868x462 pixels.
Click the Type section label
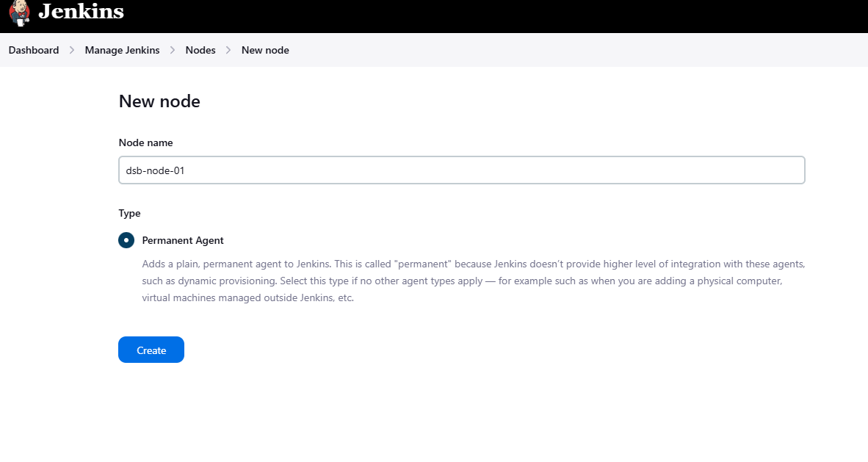(129, 213)
